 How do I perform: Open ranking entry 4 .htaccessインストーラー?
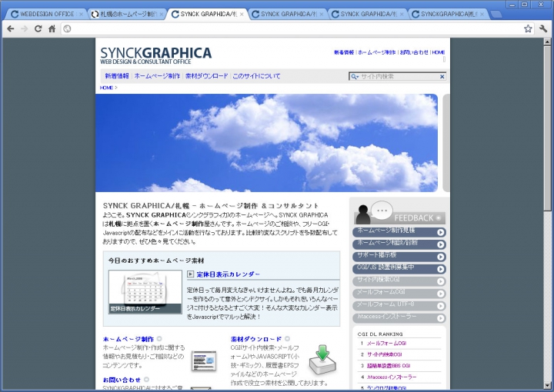pos(392,377)
